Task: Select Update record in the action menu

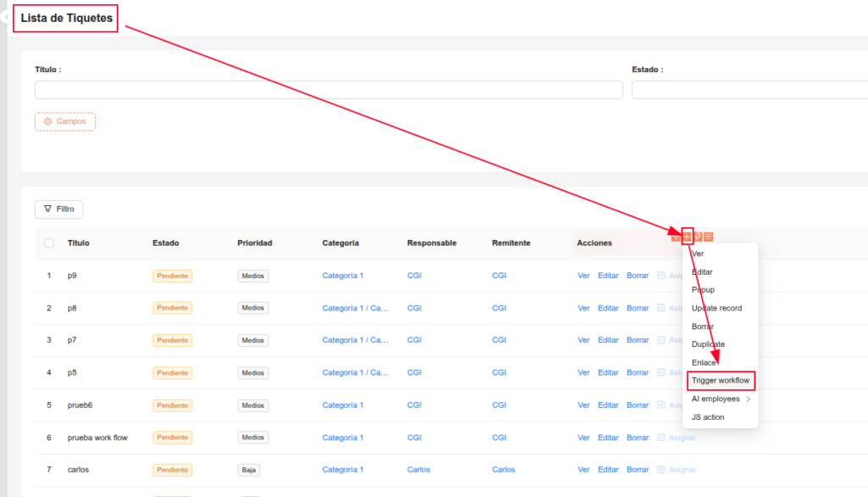Action: coord(716,308)
